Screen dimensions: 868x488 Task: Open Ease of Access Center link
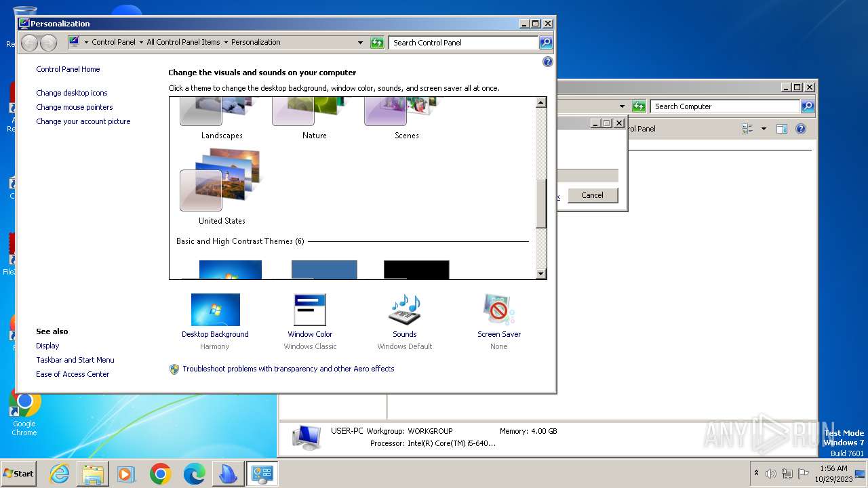click(73, 374)
